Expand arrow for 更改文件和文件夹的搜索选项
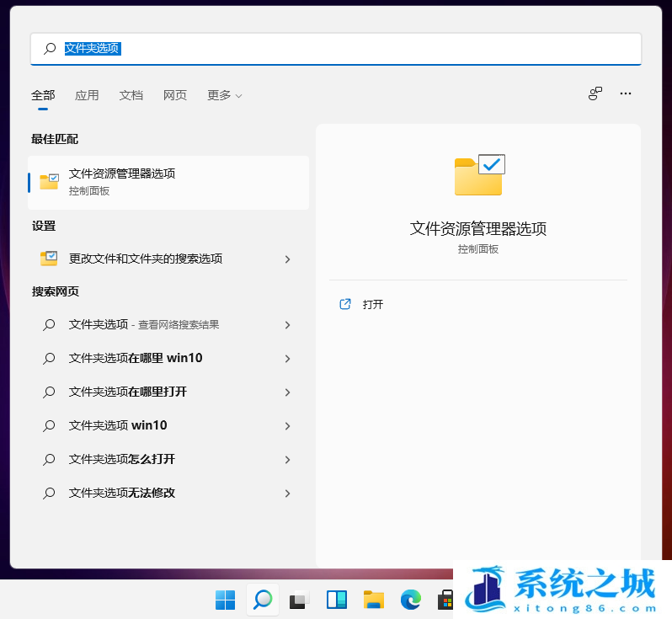Screen dimensions: 672x619 pos(287,259)
